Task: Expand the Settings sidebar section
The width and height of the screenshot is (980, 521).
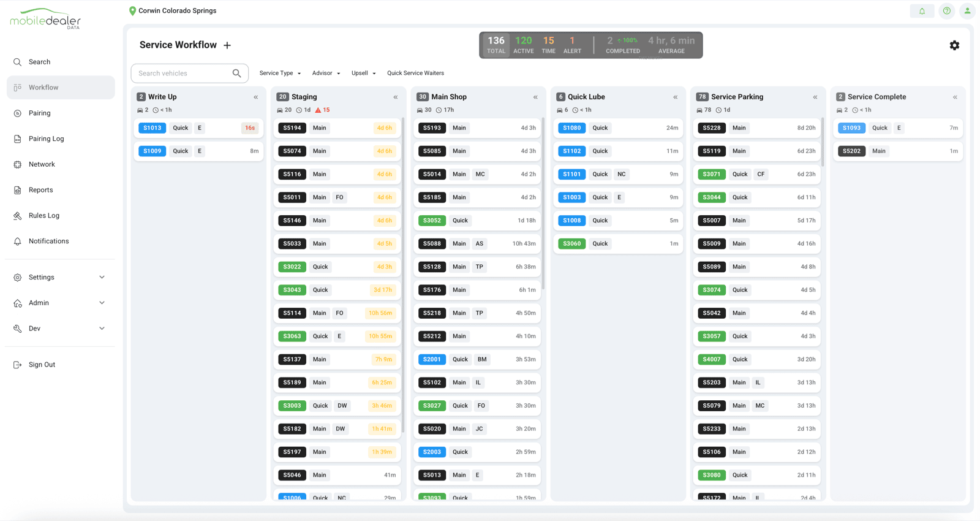Action: (60, 278)
